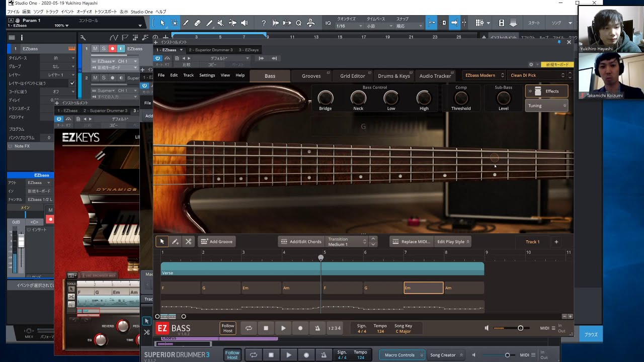Solo the EZbass track
The image size is (644, 362).
click(104, 49)
